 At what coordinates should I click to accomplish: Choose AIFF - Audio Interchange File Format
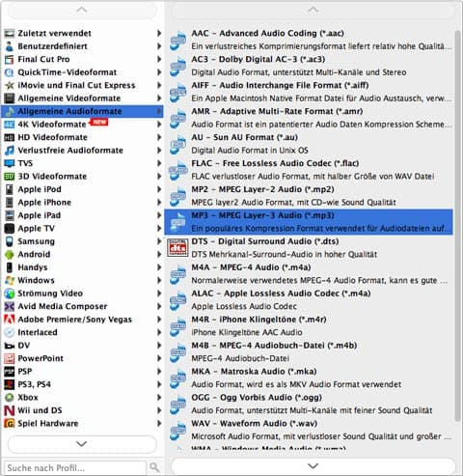coord(309,92)
